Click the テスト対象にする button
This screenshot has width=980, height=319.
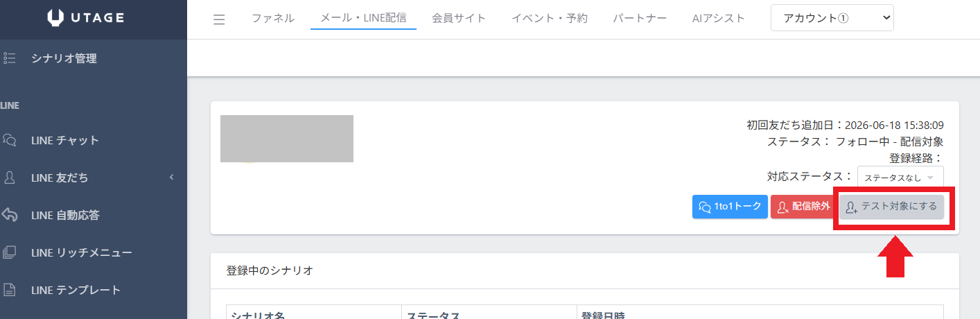891,207
